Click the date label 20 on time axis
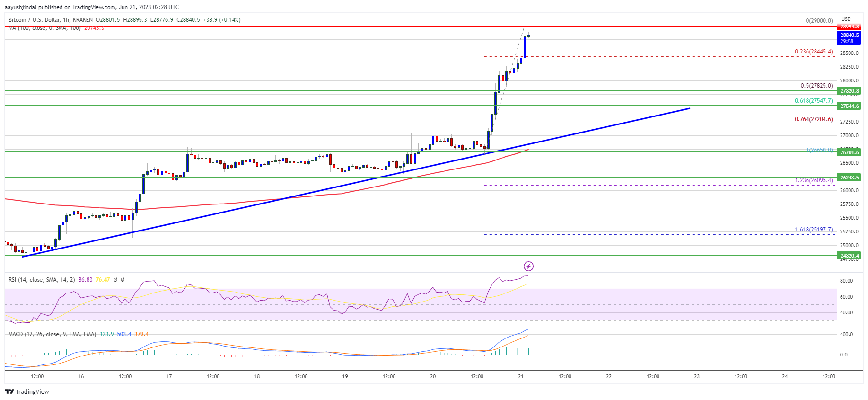868x400 pixels. (x=433, y=377)
